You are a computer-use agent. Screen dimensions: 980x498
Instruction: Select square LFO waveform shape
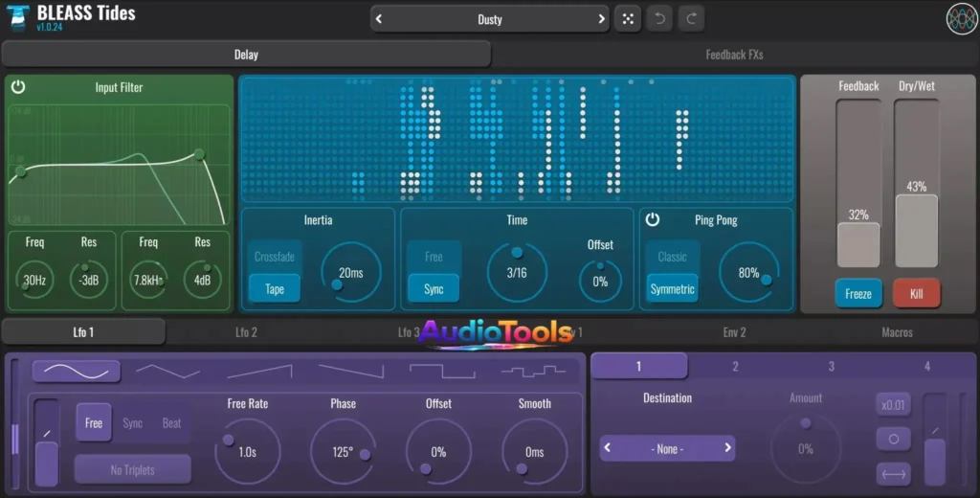click(x=442, y=372)
